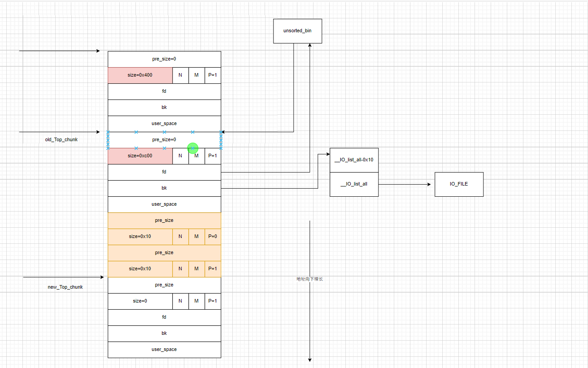Click the red size=0x400 cell

pos(140,75)
